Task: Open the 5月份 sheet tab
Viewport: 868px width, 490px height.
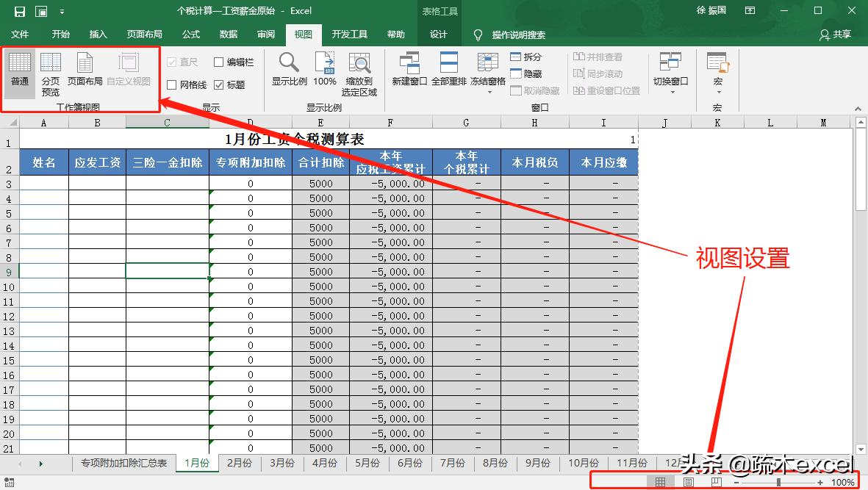Action: [367, 464]
